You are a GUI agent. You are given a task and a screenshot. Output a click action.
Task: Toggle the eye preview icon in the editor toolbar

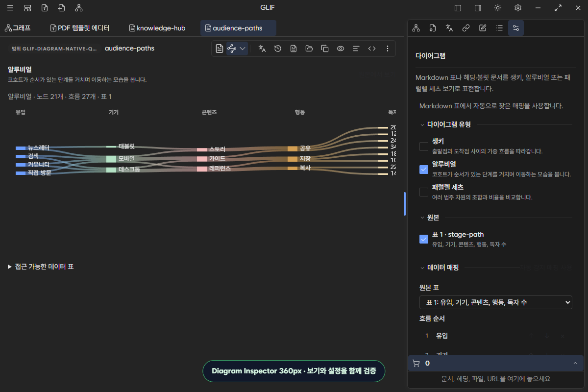[x=341, y=49]
